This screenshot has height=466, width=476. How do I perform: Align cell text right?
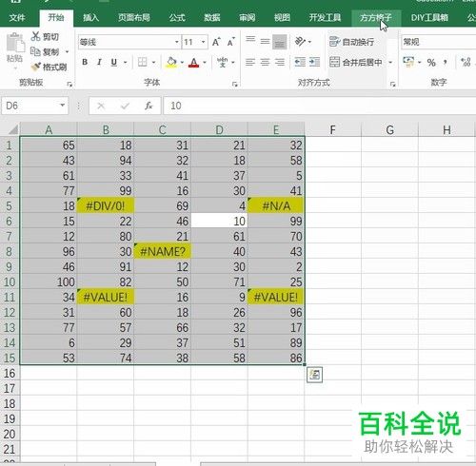[x=280, y=62]
